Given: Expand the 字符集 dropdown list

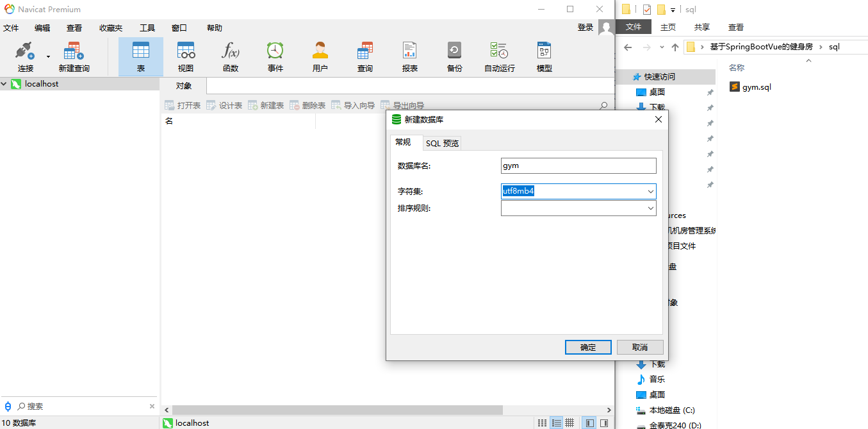Looking at the screenshot, I should (650, 192).
